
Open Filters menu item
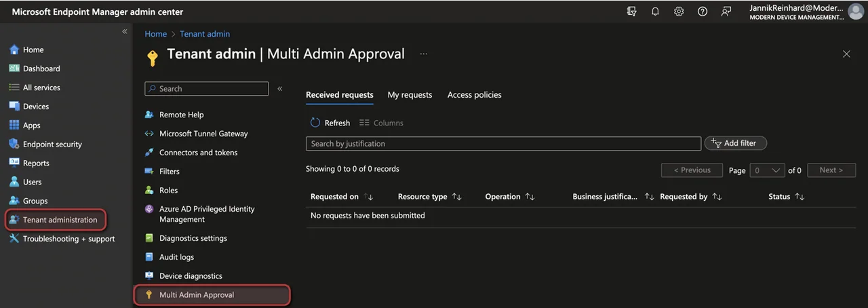tap(170, 172)
